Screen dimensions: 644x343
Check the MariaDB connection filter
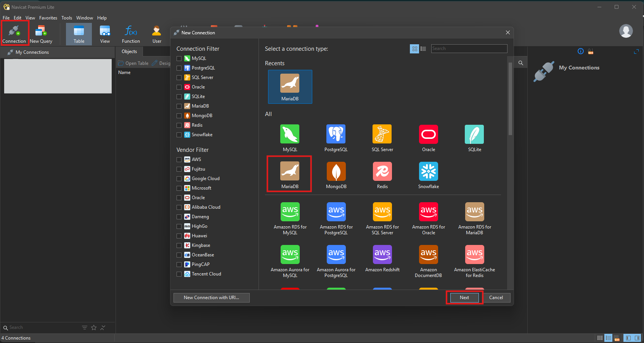[179, 106]
